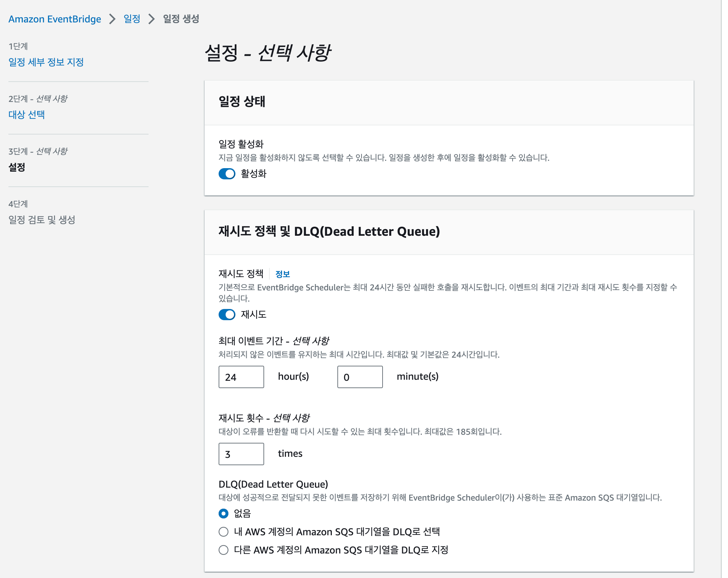
Task: Open the 정보 link beside 재시도 정책
Action: pyautogui.click(x=282, y=274)
